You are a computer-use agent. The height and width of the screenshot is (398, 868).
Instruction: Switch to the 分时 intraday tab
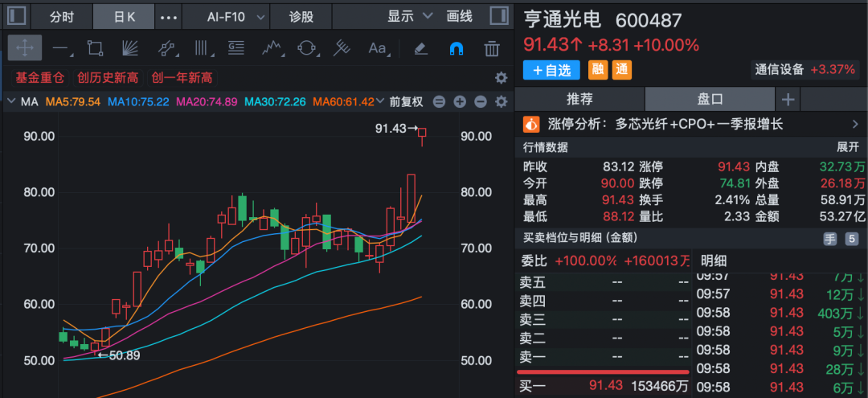tap(61, 17)
